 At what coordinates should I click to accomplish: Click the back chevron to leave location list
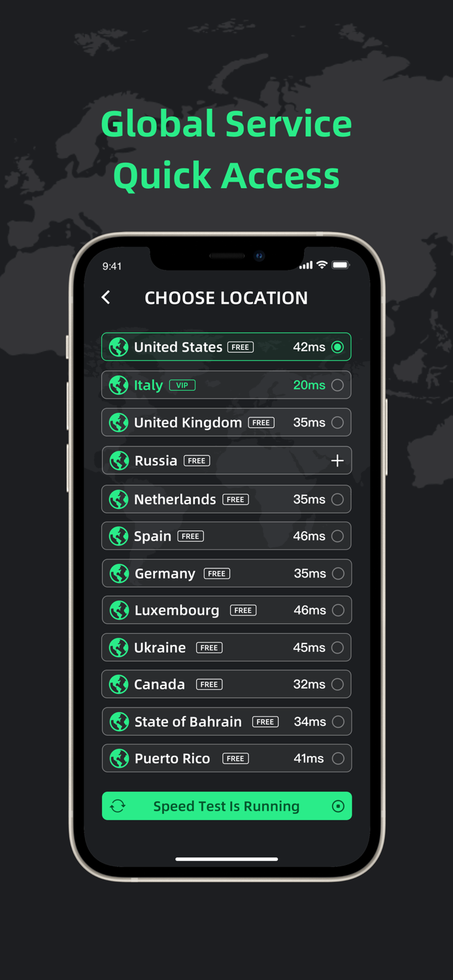[x=106, y=297]
